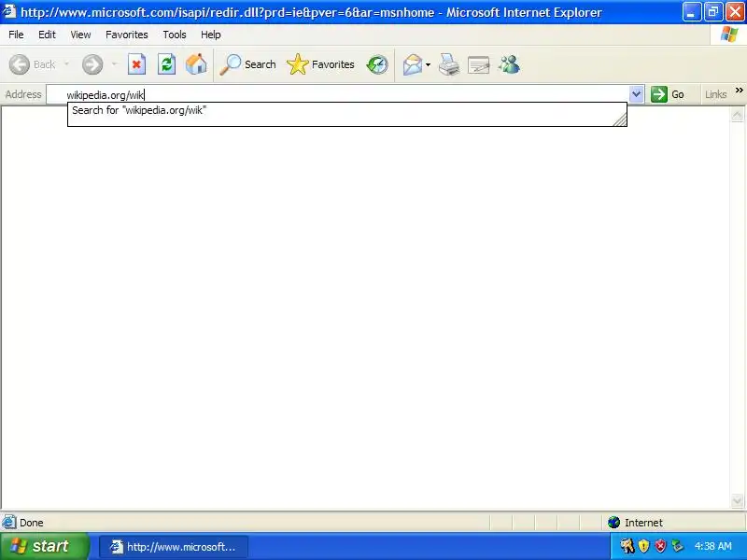Expand the Links toolbar chevron

[739, 91]
